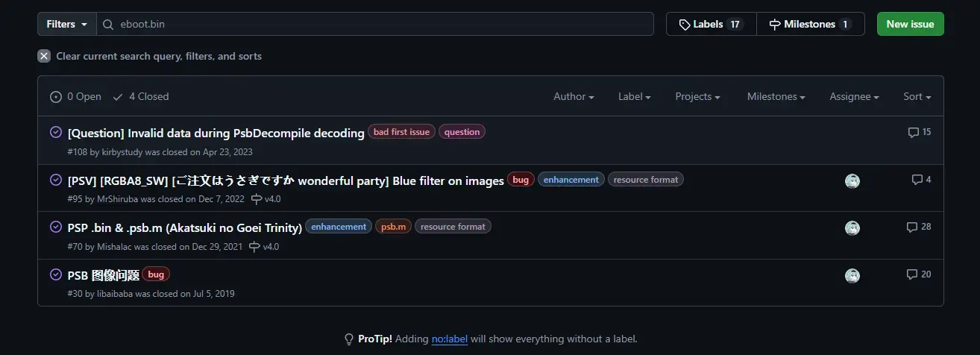Open issue PSB 图像问题
Screen dimensions: 980x355
(104, 275)
